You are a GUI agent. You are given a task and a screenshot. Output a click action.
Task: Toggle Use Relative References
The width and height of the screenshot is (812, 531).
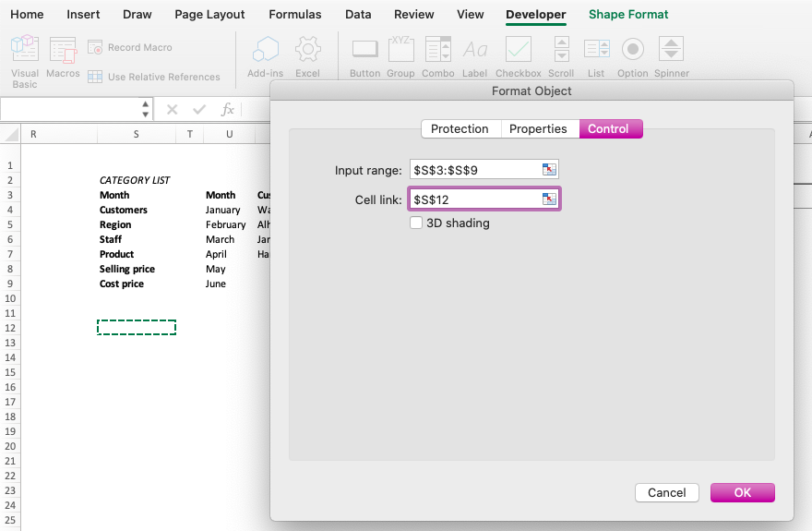(x=95, y=78)
